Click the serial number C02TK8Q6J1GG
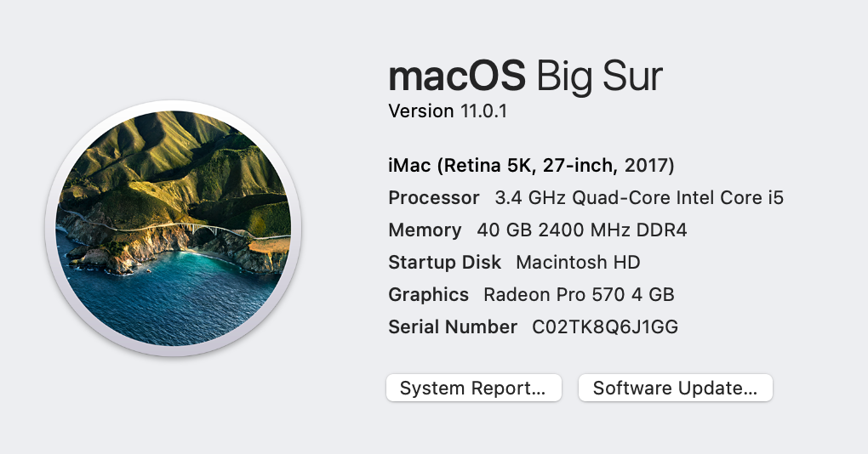Screen dimensions: 868x454 coord(605,327)
